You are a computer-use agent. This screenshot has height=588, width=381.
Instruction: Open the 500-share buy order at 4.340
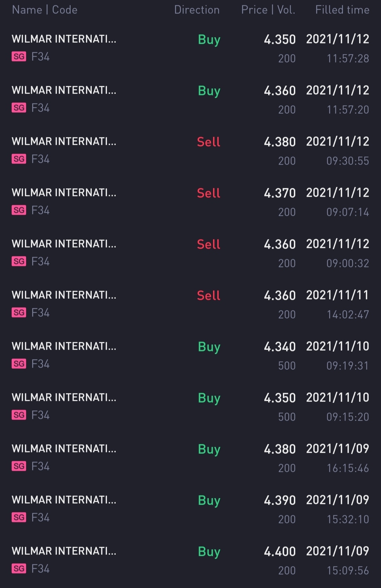click(x=190, y=356)
